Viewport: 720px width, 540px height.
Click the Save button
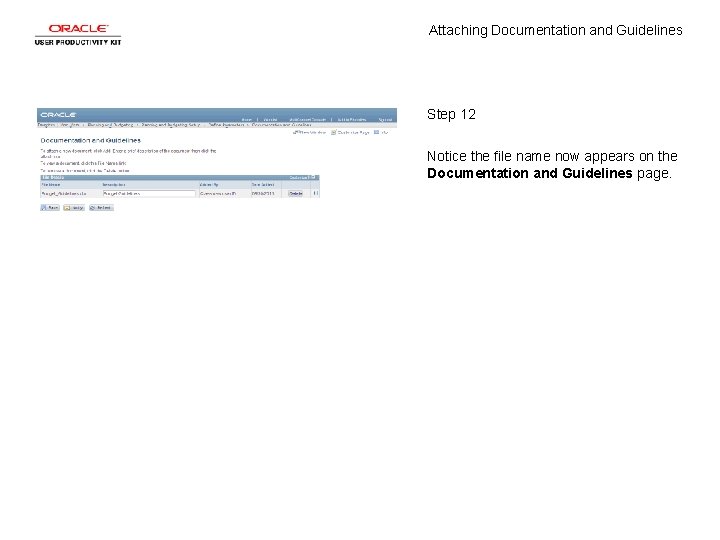click(x=50, y=208)
